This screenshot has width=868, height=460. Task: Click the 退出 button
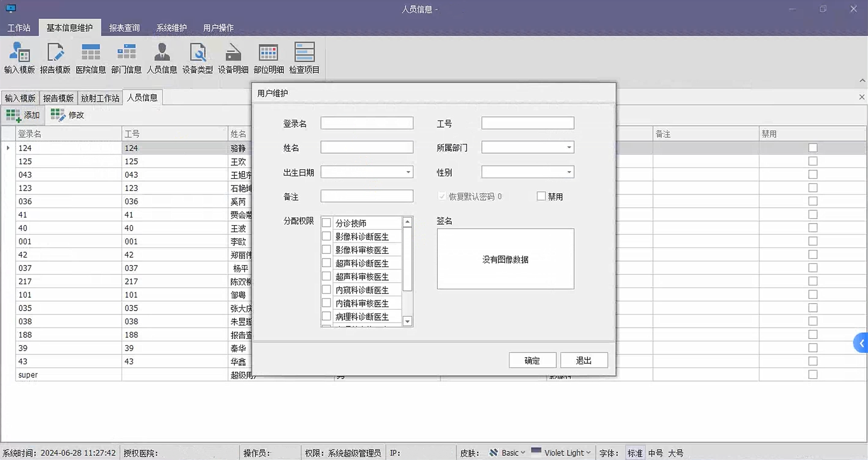coord(584,360)
